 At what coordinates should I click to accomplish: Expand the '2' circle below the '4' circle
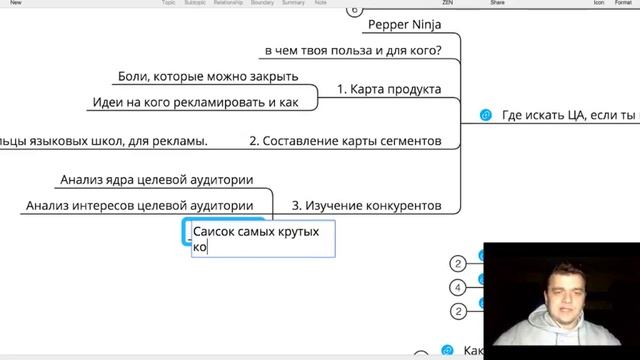click(x=458, y=311)
